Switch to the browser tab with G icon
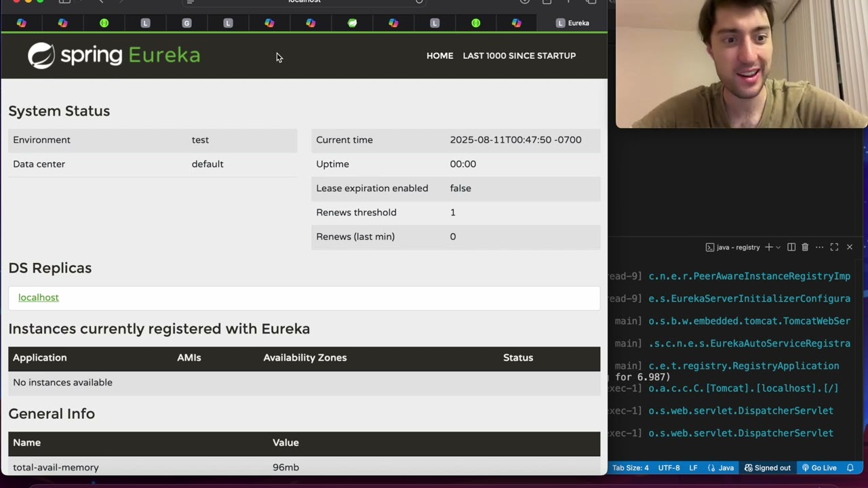The height and width of the screenshot is (488, 868). click(186, 23)
